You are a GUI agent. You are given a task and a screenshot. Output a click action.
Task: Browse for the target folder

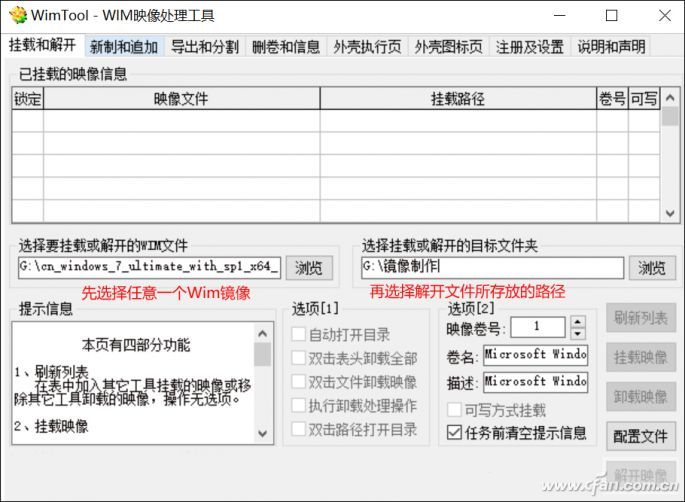pyautogui.click(x=652, y=267)
